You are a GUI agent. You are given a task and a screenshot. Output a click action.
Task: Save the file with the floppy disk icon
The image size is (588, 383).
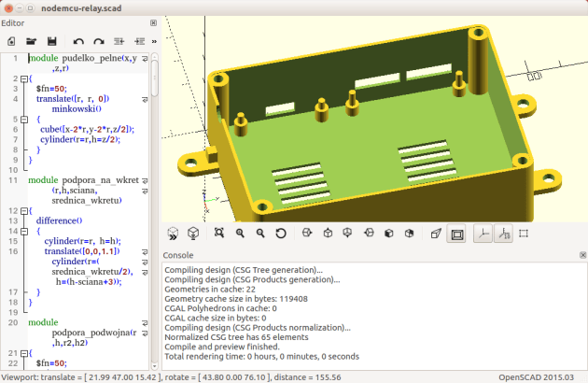click(x=51, y=41)
